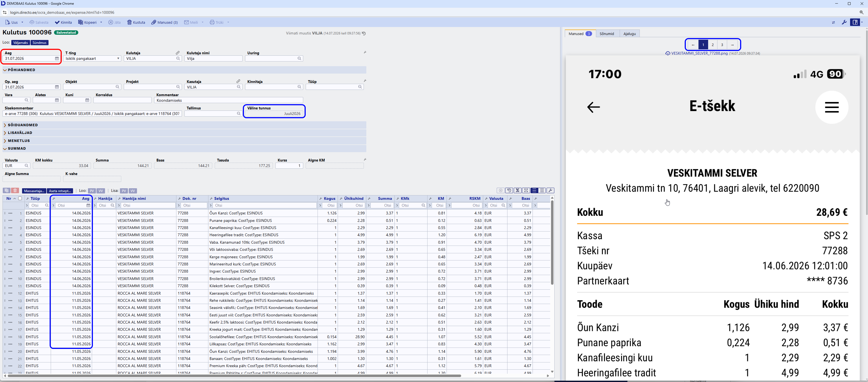Click the attachment preview vertical scrollbar
868x382 pixels.
click(866, 123)
